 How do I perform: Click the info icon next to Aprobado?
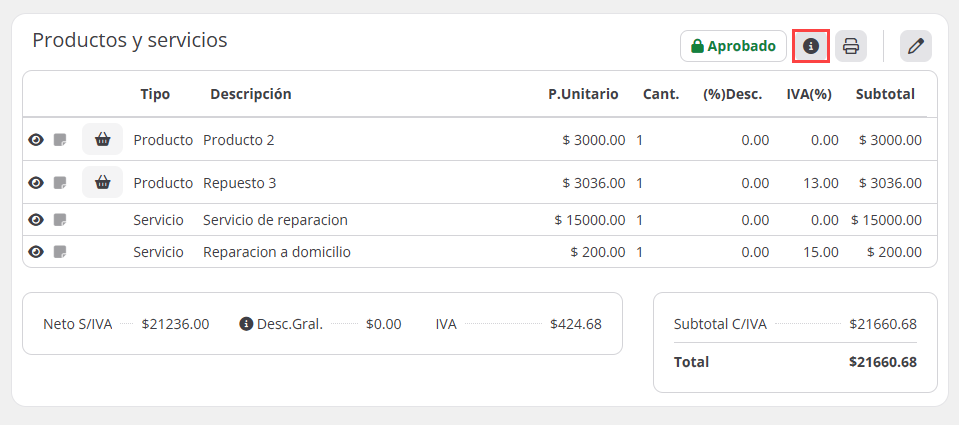click(811, 46)
